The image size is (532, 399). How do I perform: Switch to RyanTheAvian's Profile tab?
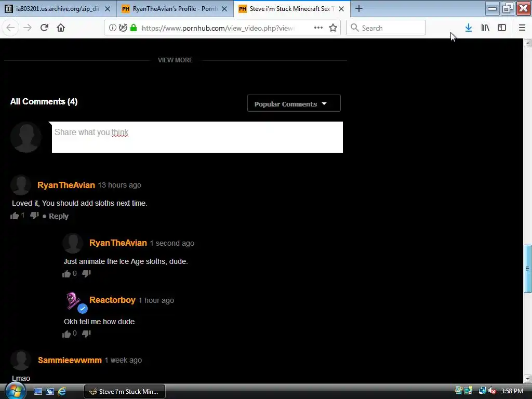click(175, 9)
